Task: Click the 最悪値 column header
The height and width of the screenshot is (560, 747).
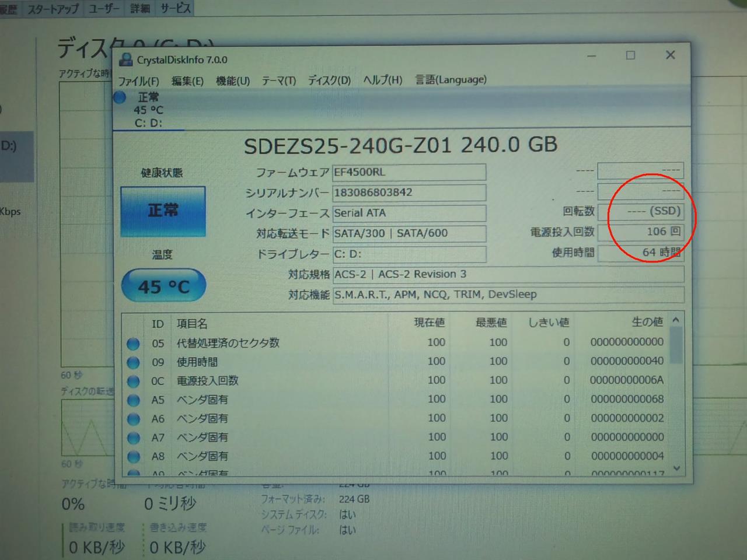Action: pyautogui.click(x=491, y=323)
